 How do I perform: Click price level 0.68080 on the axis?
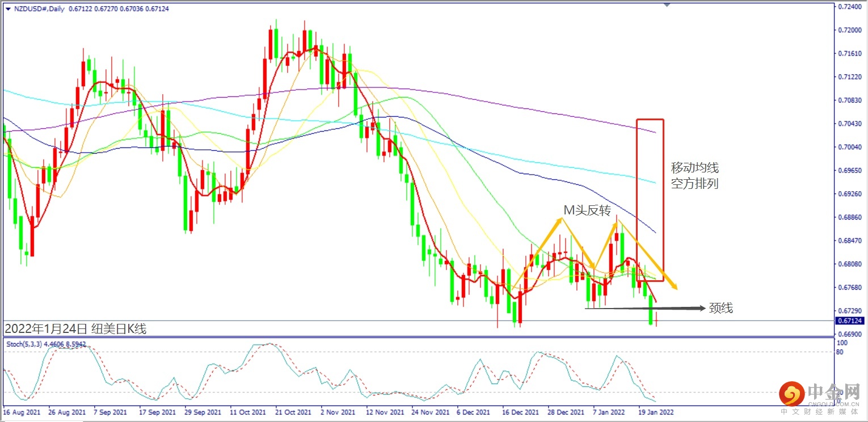pyautogui.click(x=849, y=264)
